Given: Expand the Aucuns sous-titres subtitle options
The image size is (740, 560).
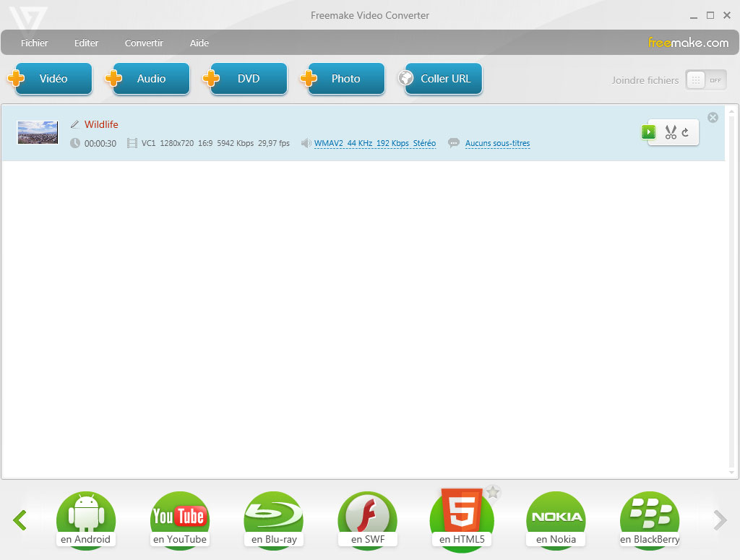Looking at the screenshot, I should point(497,144).
